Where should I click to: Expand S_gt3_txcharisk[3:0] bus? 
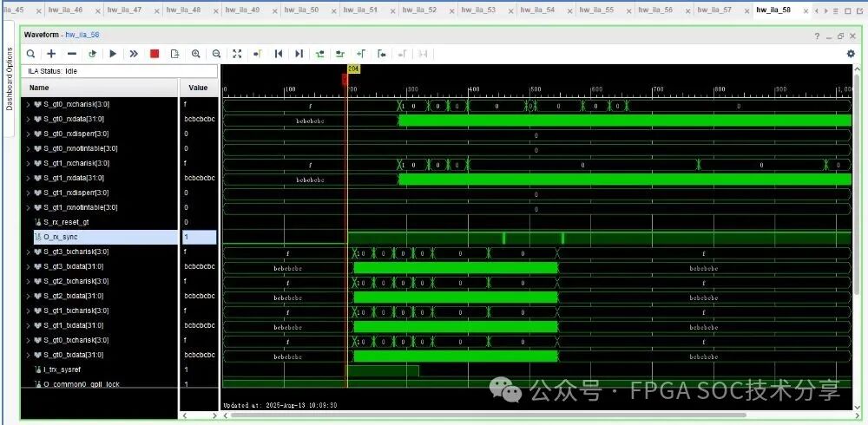pyautogui.click(x=29, y=252)
